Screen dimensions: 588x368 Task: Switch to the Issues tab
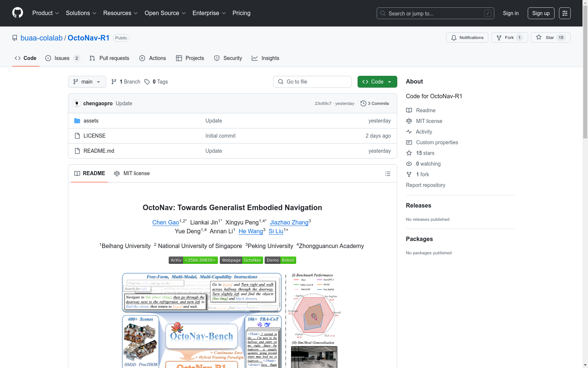tap(62, 58)
